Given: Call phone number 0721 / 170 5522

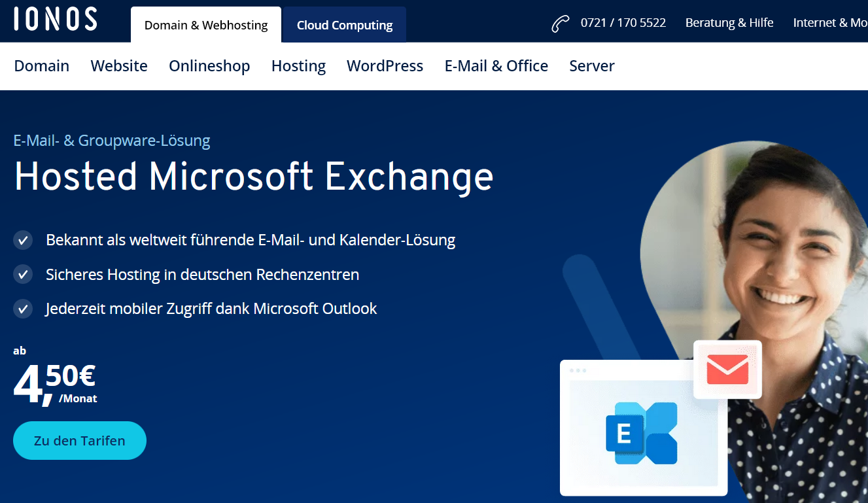Looking at the screenshot, I should coord(623,23).
